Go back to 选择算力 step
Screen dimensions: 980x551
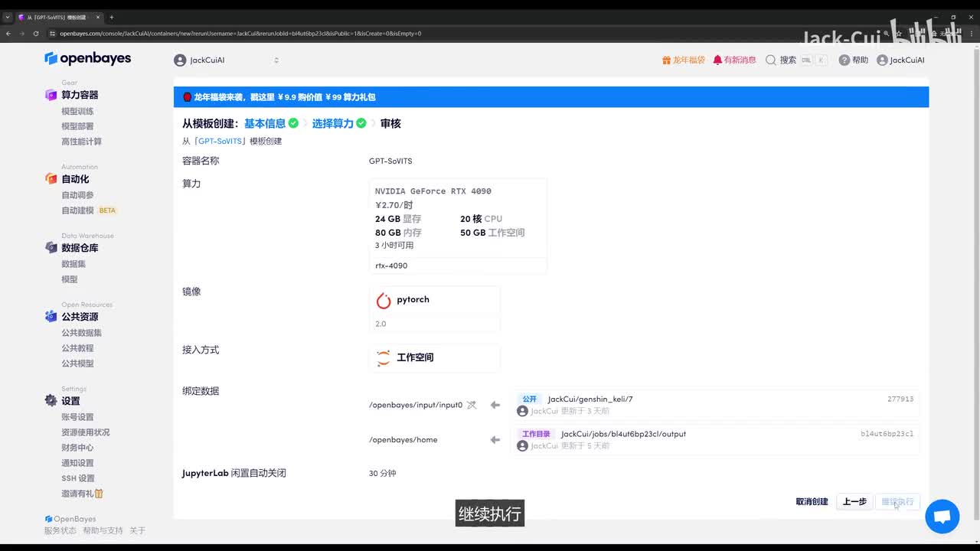click(333, 123)
